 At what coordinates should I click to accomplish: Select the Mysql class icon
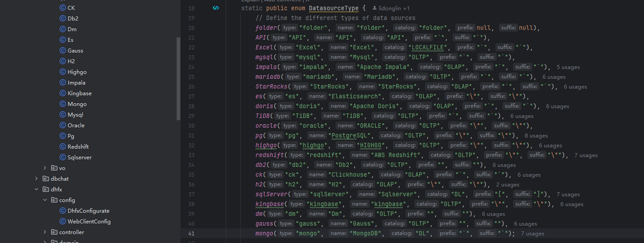[63, 114]
